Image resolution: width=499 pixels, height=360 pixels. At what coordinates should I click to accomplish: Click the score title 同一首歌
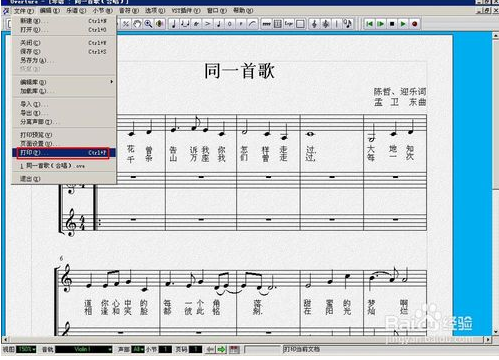tap(239, 71)
